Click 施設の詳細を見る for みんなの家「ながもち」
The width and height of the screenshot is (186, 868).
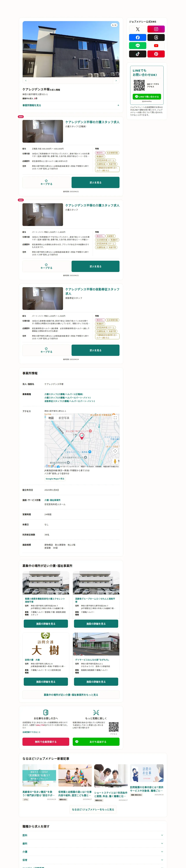[x=96, y=682]
